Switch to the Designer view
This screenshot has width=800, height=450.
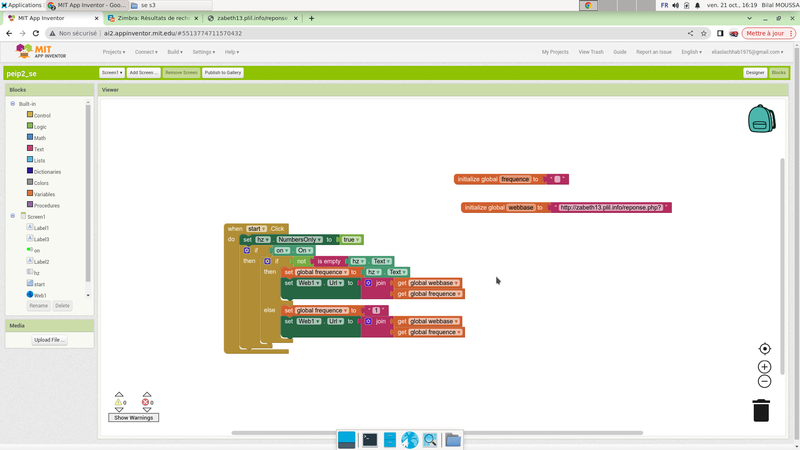click(x=754, y=73)
